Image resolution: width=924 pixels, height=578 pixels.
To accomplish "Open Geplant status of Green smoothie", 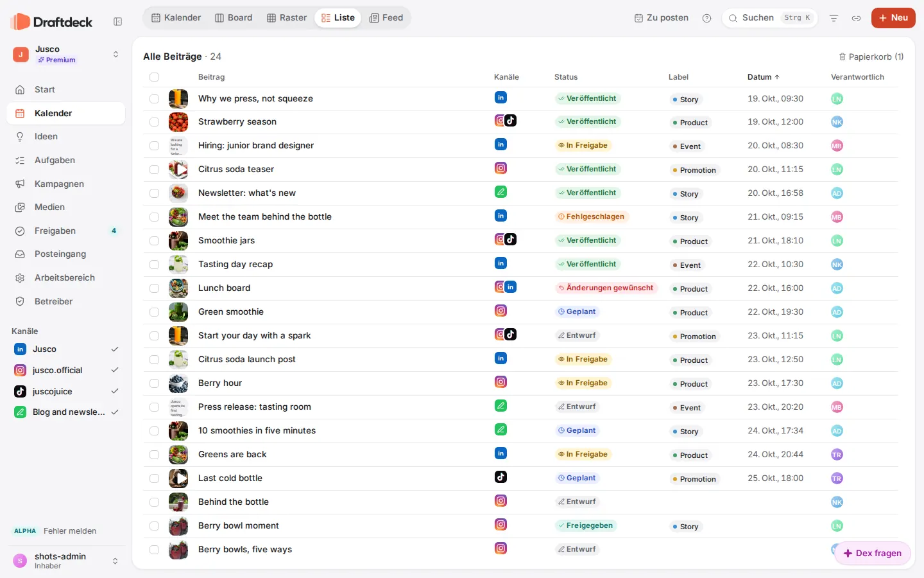I will (x=577, y=311).
